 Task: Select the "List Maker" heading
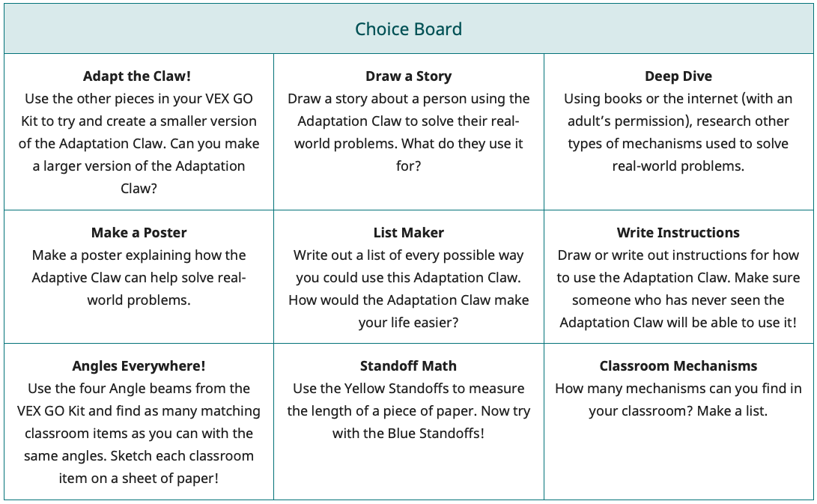click(408, 233)
